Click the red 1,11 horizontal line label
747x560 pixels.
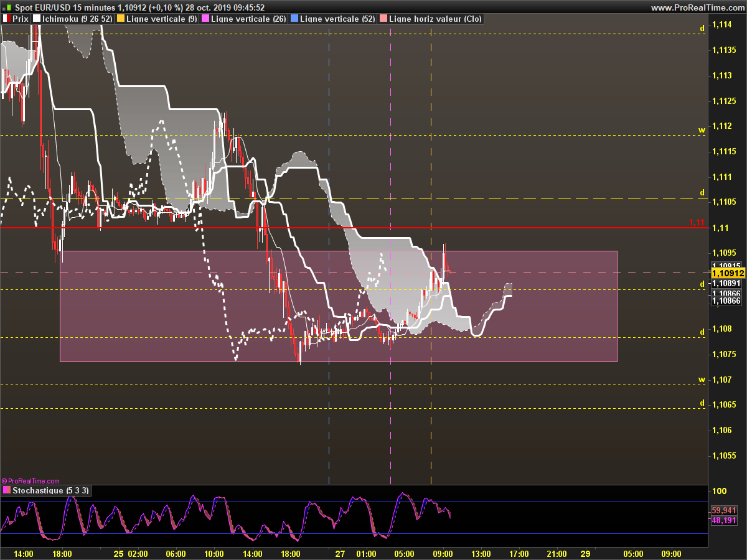click(697, 222)
